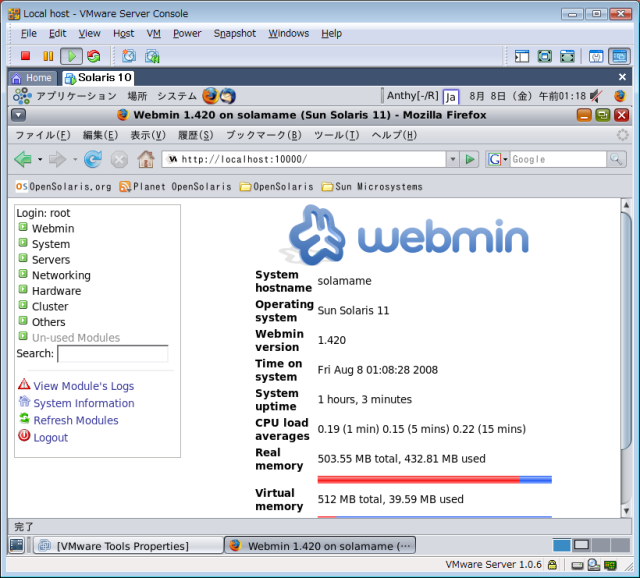
Task: Take a snapshot using the snapshot icon
Action: pyautogui.click(x=129, y=56)
